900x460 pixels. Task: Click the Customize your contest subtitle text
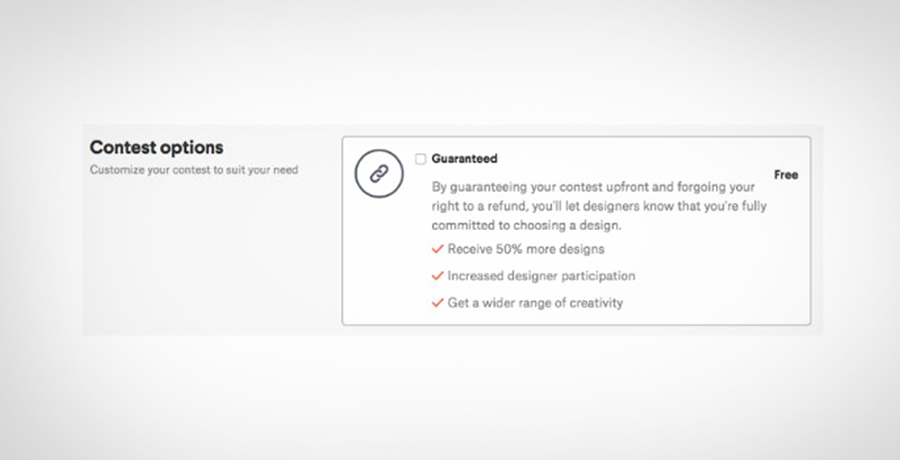194,170
